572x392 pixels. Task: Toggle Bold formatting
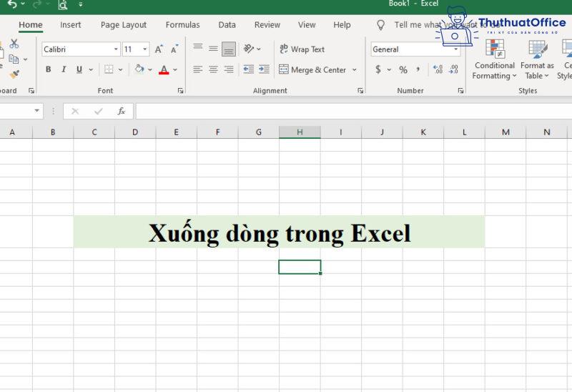49,70
